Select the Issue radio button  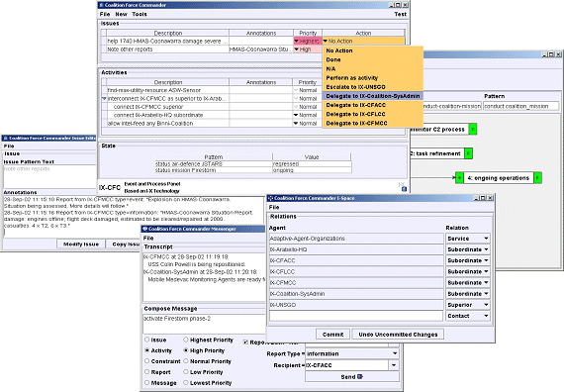[x=146, y=340]
